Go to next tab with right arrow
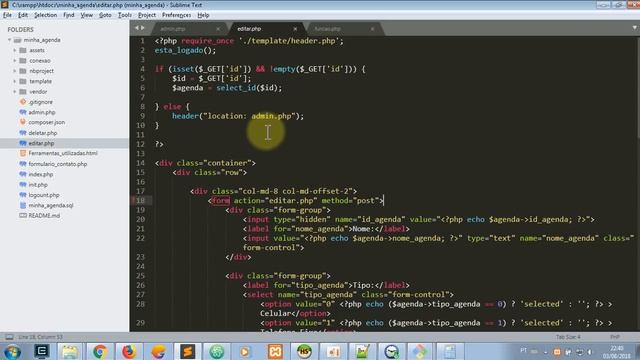The image size is (640, 360). [x=142, y=28]
